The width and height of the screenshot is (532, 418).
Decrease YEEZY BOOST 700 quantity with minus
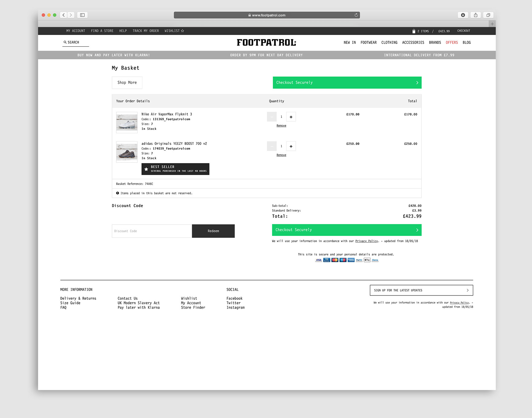272,146
